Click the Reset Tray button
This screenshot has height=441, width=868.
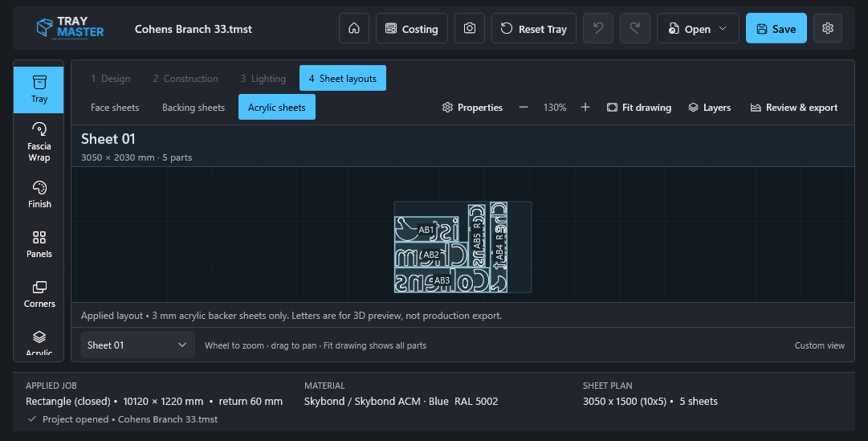point(534,28)
